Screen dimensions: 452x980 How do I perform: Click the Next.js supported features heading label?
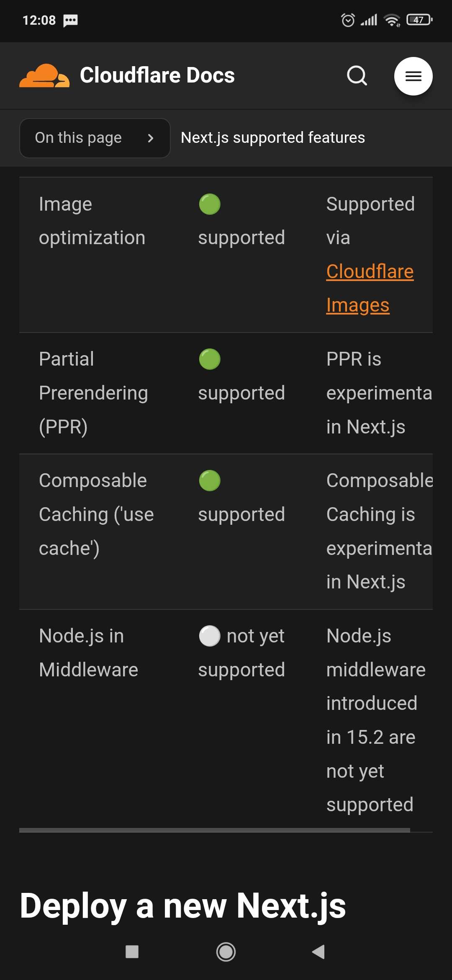(272, 138)
